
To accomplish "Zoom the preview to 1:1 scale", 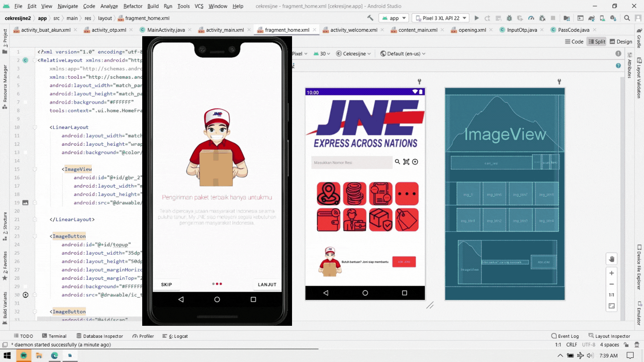I will [611, 295].
